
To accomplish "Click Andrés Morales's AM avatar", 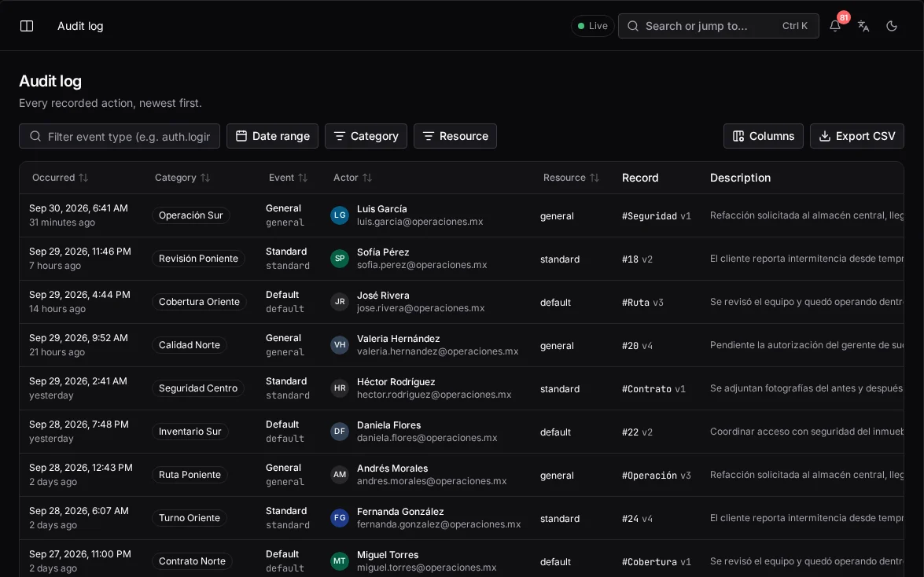I will [340, 475].
